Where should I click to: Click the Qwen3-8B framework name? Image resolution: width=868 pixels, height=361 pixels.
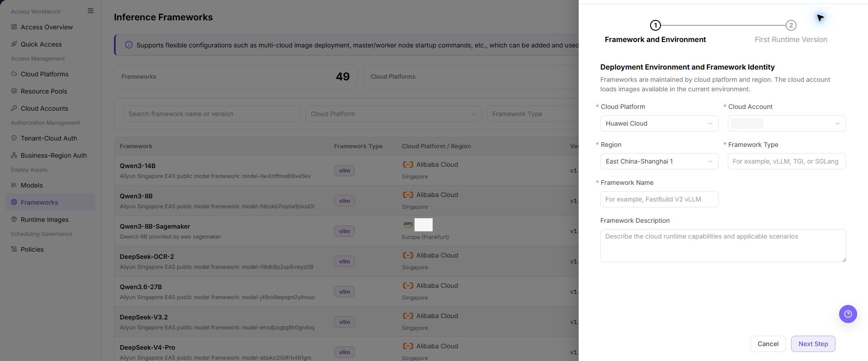pyautogui.click(x=136, y=196)
